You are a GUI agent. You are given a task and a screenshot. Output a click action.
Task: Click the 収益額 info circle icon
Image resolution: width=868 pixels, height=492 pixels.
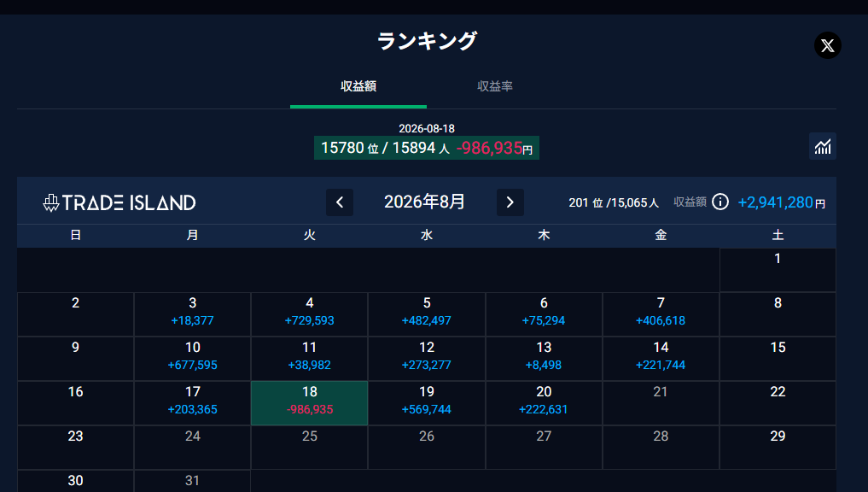(720, 202)
